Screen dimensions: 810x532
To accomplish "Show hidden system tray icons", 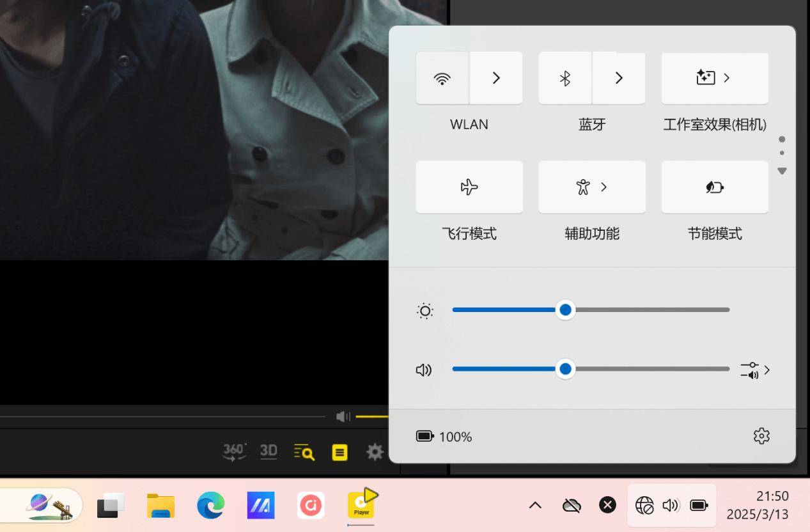I will (x=535, y=505).
